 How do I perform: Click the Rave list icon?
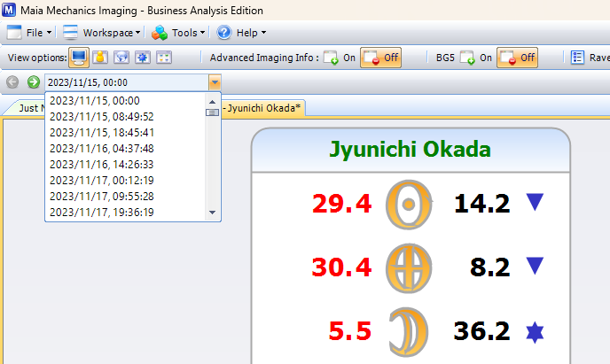[x=577, y=58]
